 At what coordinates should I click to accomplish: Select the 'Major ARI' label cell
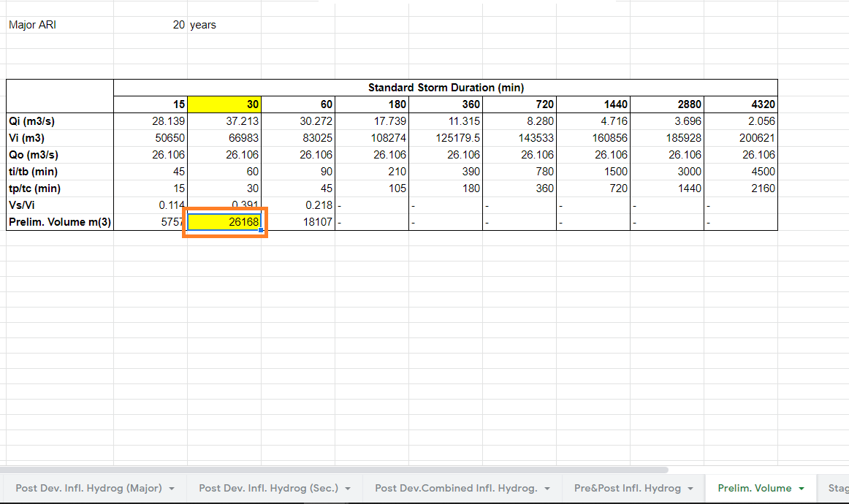click(x=60, y=25)
